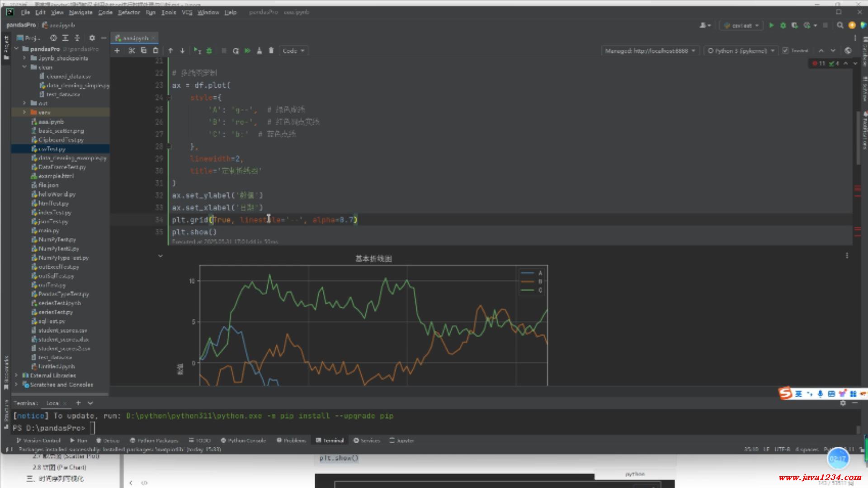Run cell and select below
Viewport: 868px width, 488px height.
pyautogui.click(x=198, y=51)
